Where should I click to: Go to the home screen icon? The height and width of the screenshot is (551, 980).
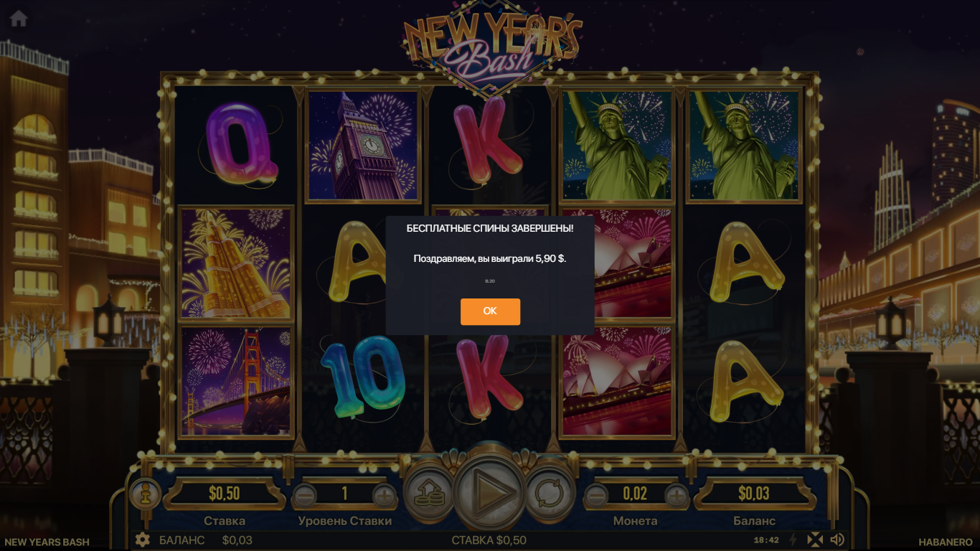tap(19, 19)
